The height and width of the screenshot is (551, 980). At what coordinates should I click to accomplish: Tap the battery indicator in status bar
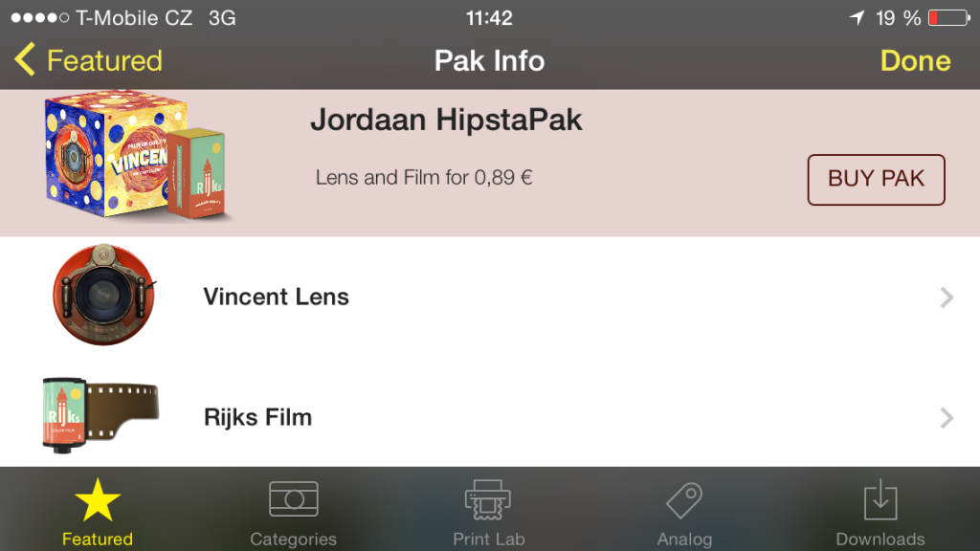click(948, 17)
